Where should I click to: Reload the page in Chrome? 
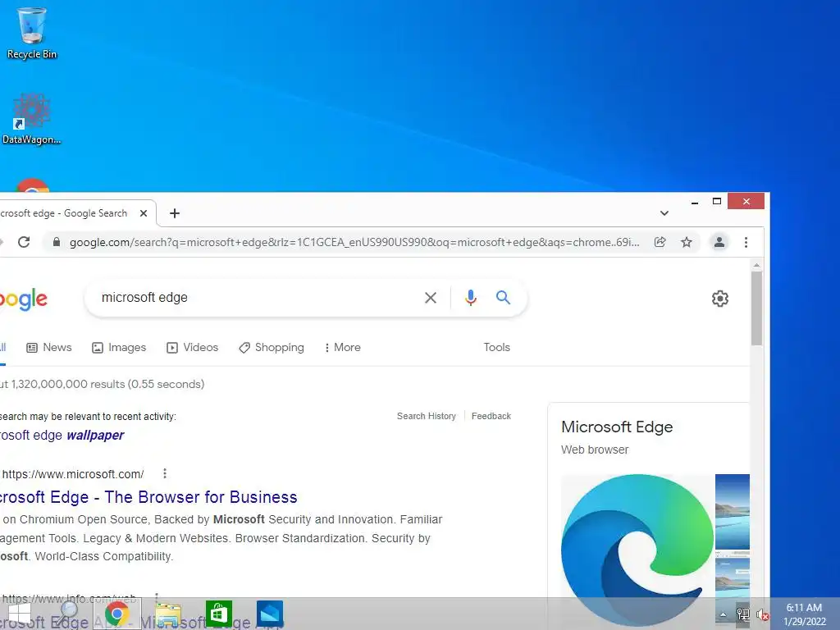[24, 242]
